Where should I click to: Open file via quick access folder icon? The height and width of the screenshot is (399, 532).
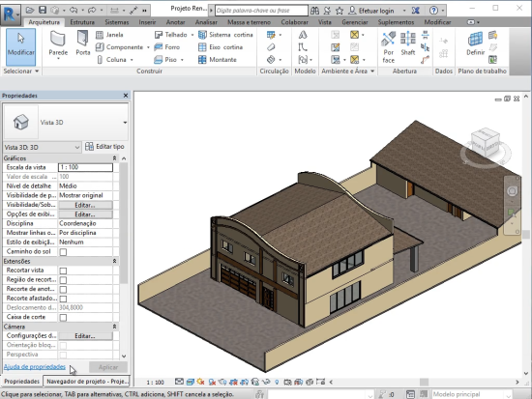tap(30, 10)
